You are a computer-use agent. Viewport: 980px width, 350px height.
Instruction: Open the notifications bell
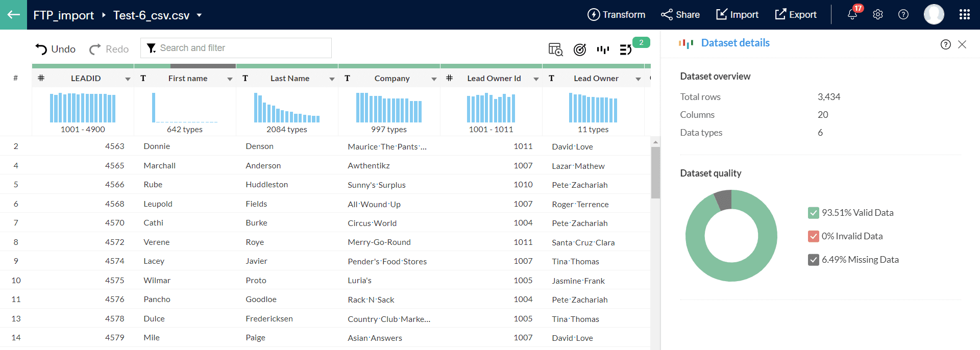pyautogui.click(x=852, y=15)
